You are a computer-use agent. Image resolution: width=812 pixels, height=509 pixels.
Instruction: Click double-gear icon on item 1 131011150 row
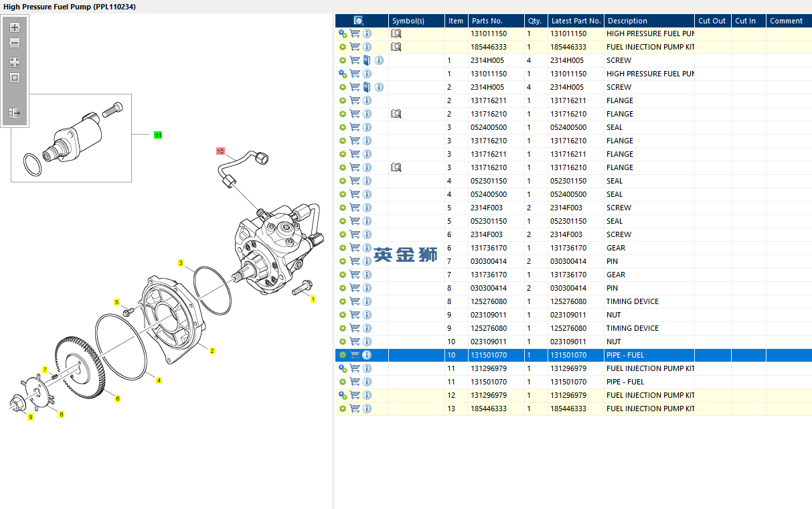click(x=343, y=74)
